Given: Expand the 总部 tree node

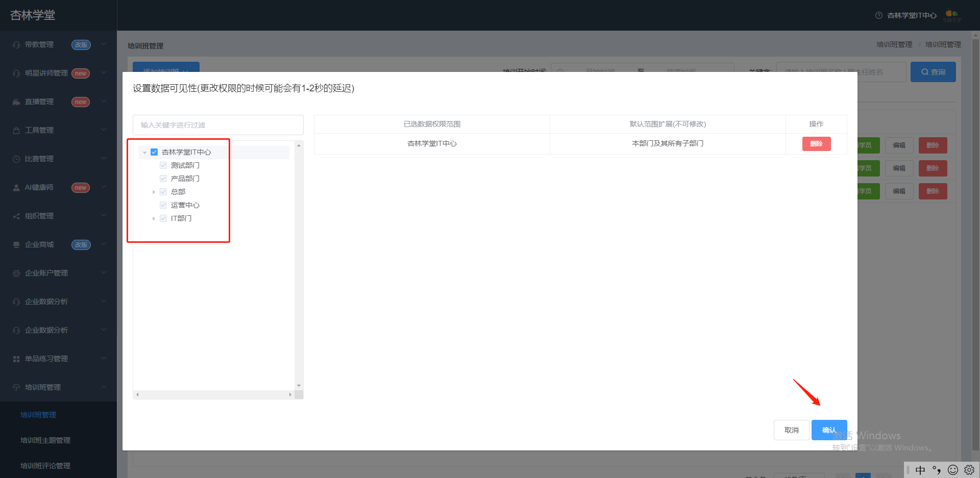Looking at the screenshot, I should click(x=154, y=192).
